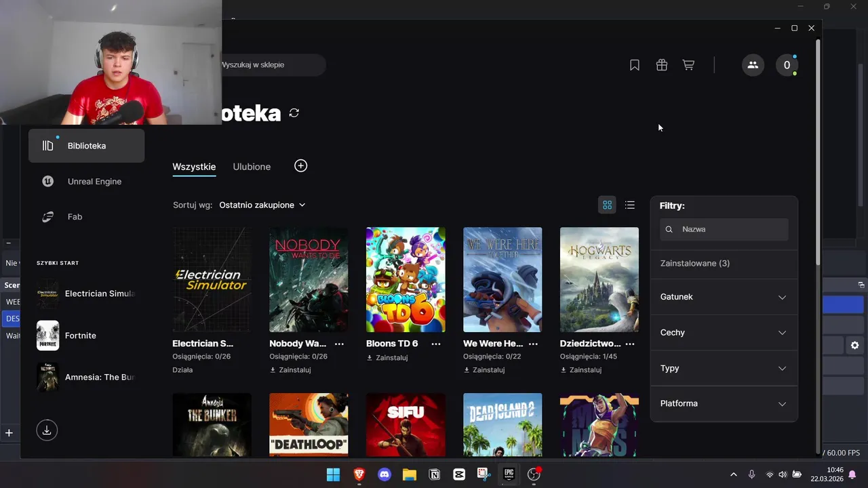Expand the Gatunek filter
Screen dimensions: 868x488
(724, 297)
